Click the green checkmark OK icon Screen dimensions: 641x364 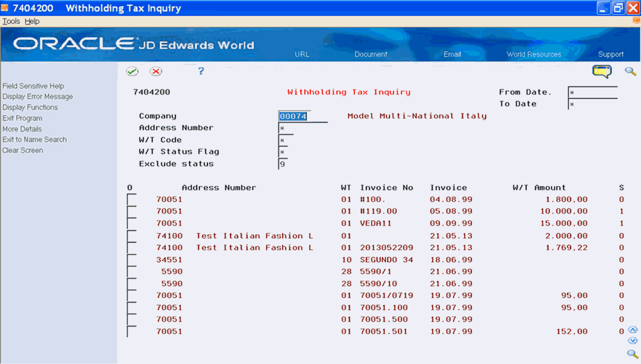(x=132, y=71)
